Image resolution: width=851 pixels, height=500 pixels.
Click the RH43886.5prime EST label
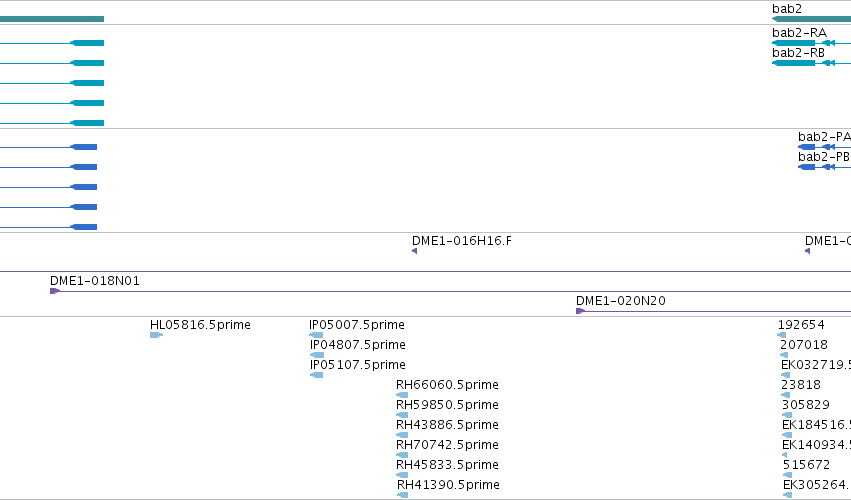coord(447,425)
